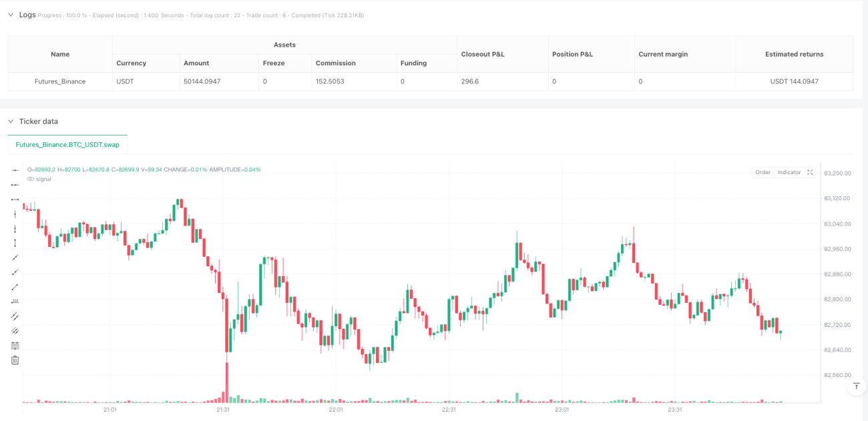Screen dimensions: 868x421
Task: Switch to Futures_Binance.BTC_USDT.swap tab
Action: point(67,144)
